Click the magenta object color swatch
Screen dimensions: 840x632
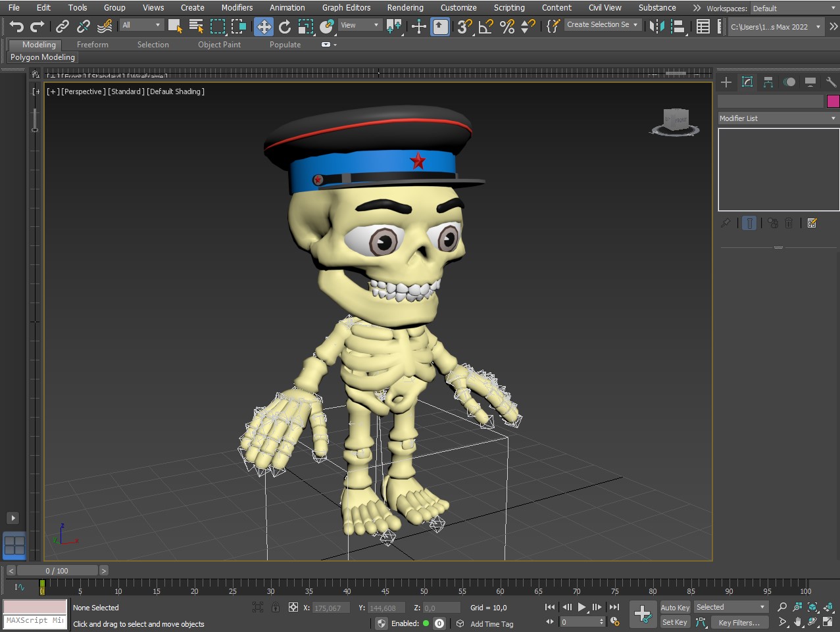[x=833, y=101]
